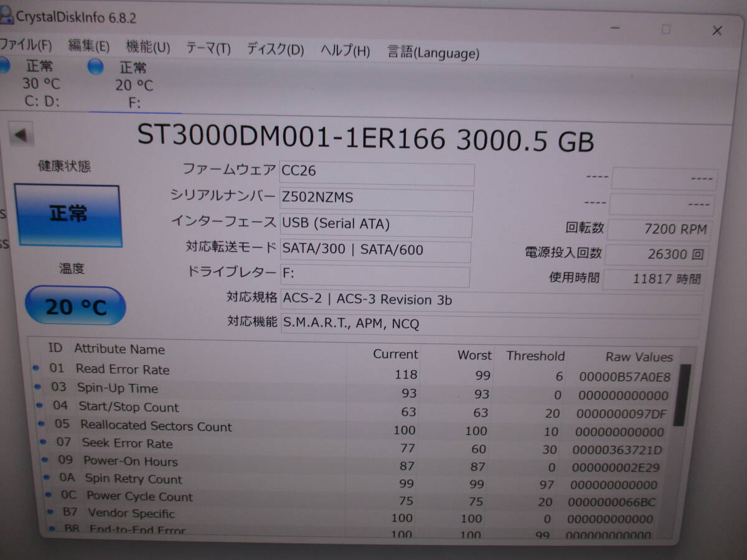Click the features field S.M.A.R.T., APM, NCQ
Viewport: 747px width, 560px height.
pos(491,325)
